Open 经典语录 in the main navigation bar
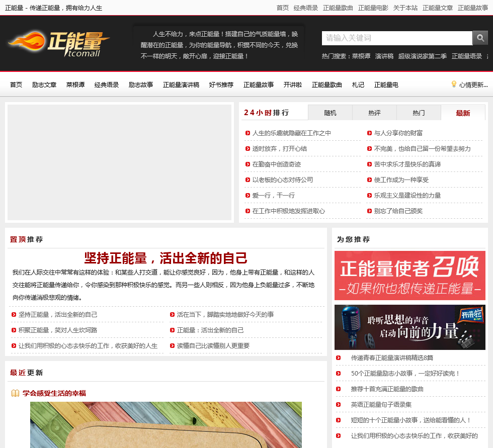 point(107,85)
